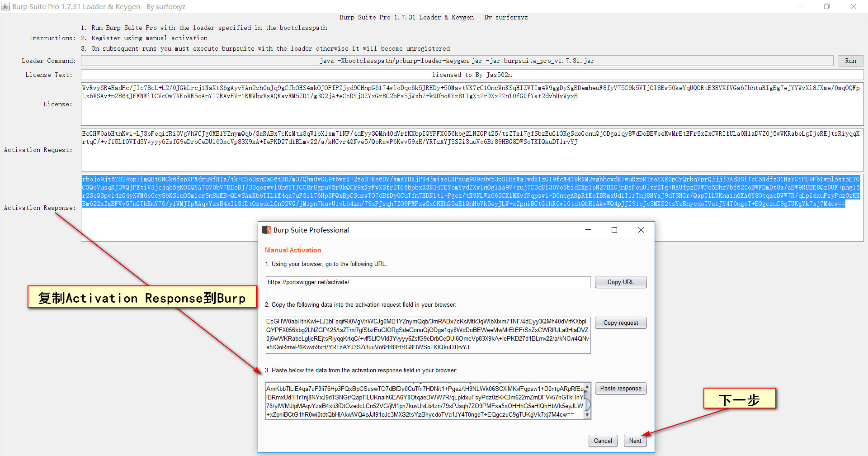
Task: Click instruction 'On subsequent runs you must execute'
Action: [x=270, y=48]
